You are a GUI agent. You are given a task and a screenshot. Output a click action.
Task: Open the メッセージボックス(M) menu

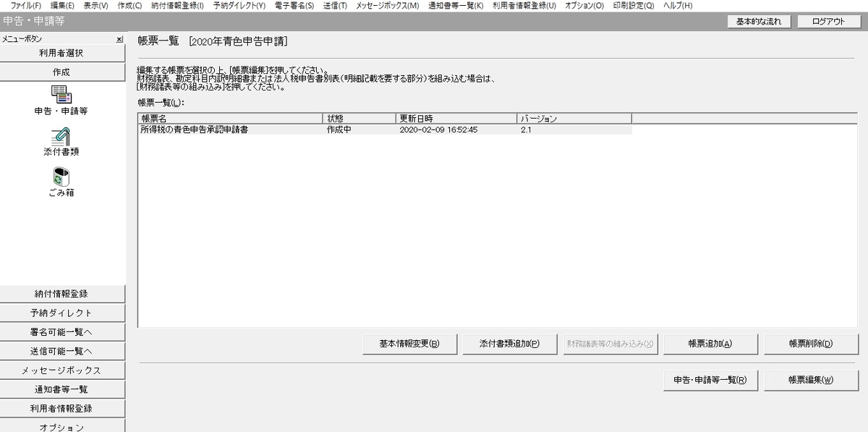[x=388, y=6]
